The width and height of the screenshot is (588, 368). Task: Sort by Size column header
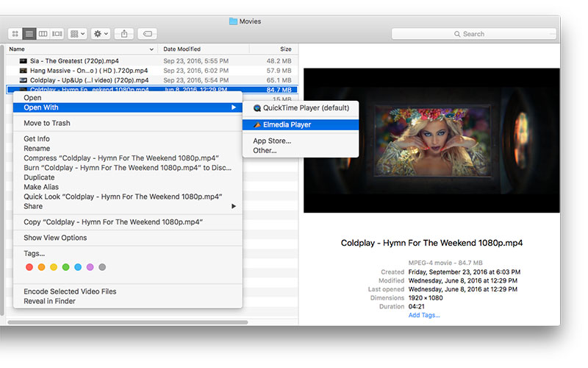(x=273, y=49)
